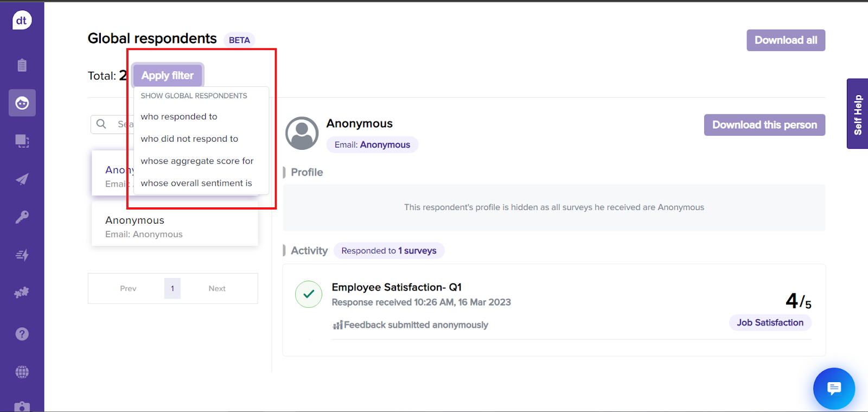Open the chat support bubble
Screen dimensions: 868x412
834,388
